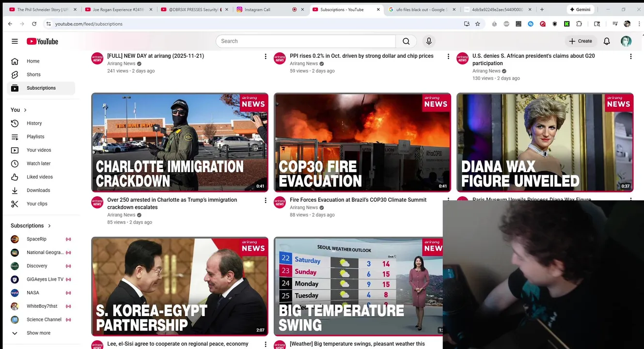Click the Create button

pos(581,41)
